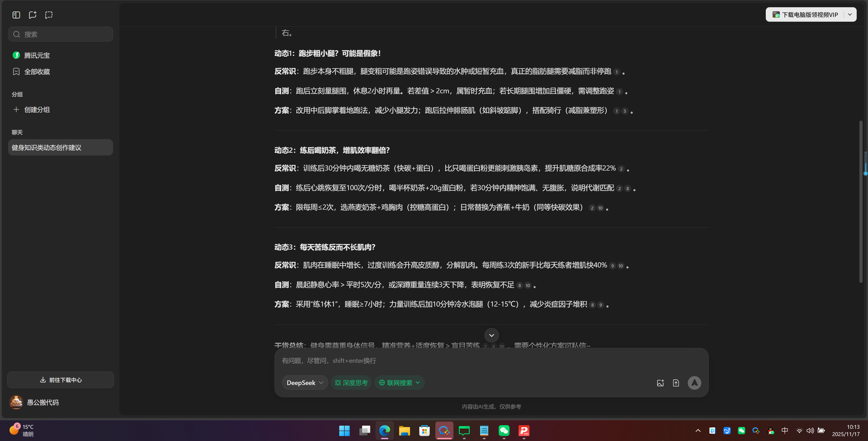Click the green 腾讯元宝 logo icon
868x441 pixels.
[16, 55]
